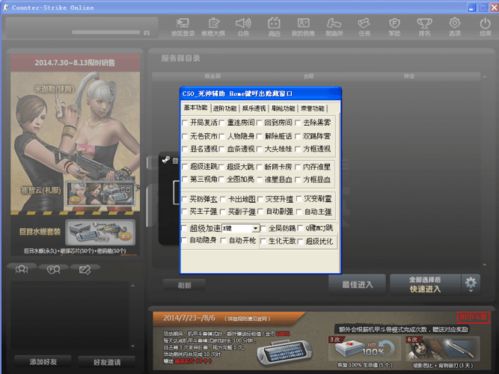Enable the 开局复活 checkbox

(185, 123)
